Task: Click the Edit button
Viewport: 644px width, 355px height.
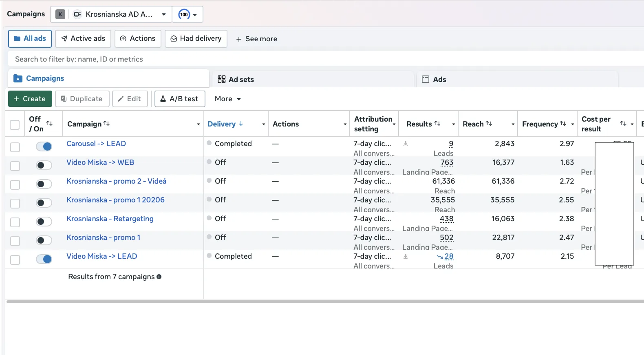Action: (130, 99)
